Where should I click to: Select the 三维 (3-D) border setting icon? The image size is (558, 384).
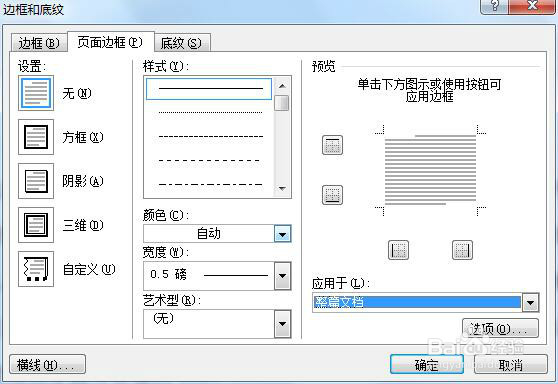(x=36, y=225)
